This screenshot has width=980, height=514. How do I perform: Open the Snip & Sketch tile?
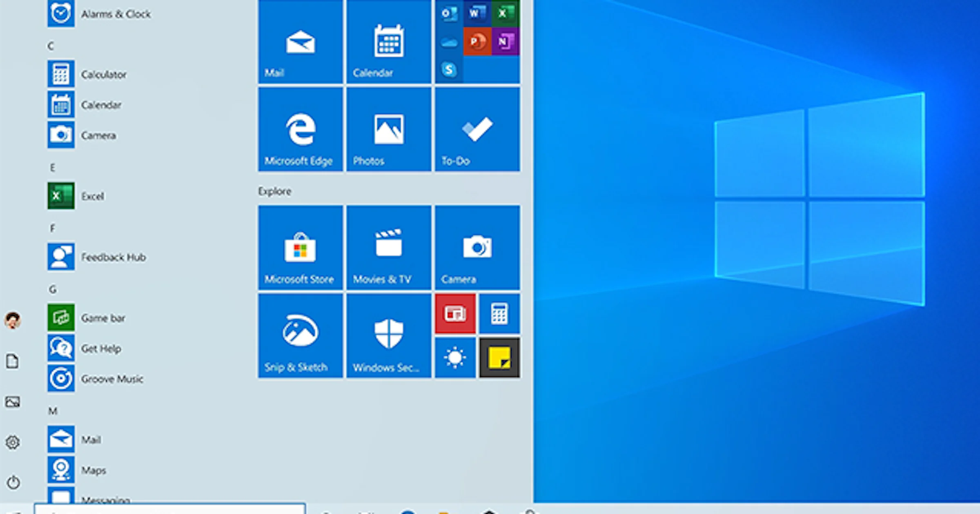click(301, 336)
